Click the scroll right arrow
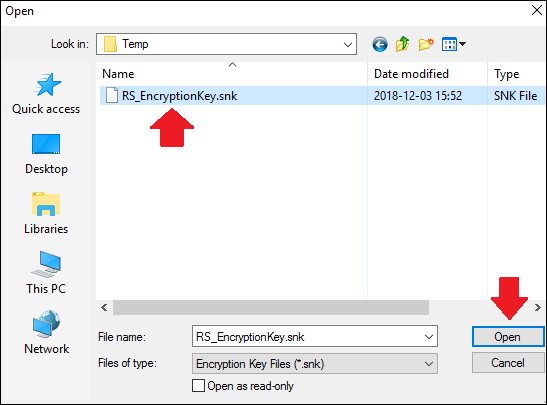The width and height of the screenshot is (547, 405). [x=538, y=307]
